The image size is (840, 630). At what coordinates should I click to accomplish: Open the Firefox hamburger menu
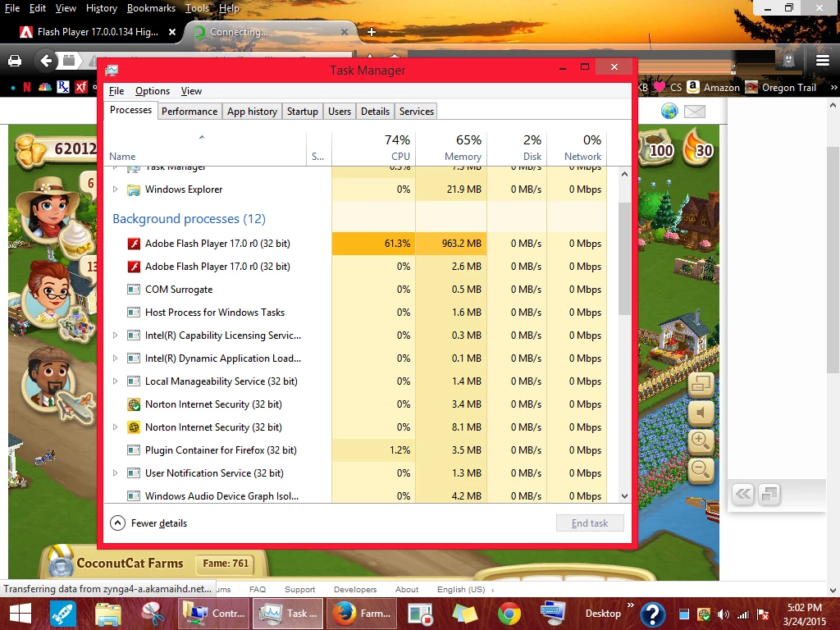pos(823,61)
